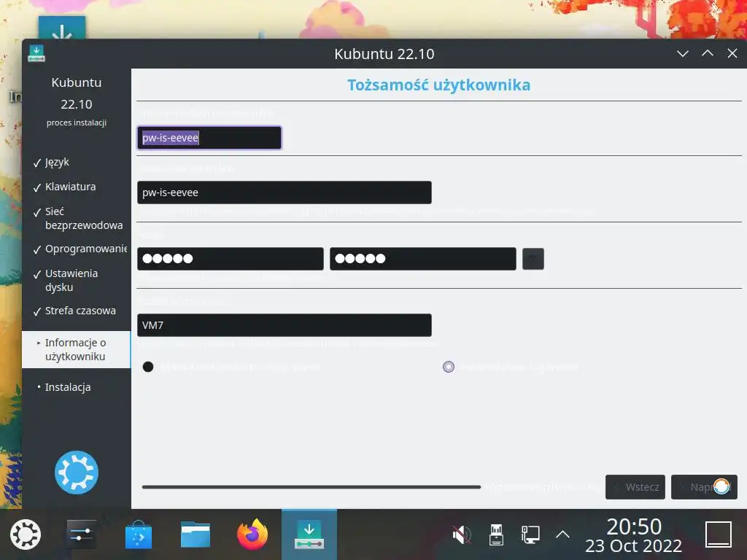Image resolution: width=747 pixels, height=560 pixels.
Task: Select the installer task in taskbar
Action: [309, 534]
